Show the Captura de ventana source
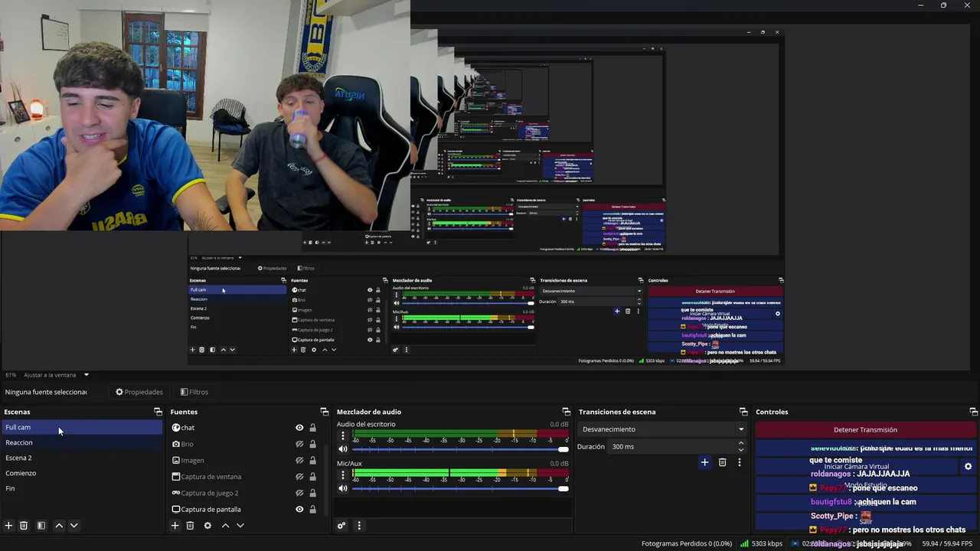Screen dimensions: 980x551 (299, 477)
